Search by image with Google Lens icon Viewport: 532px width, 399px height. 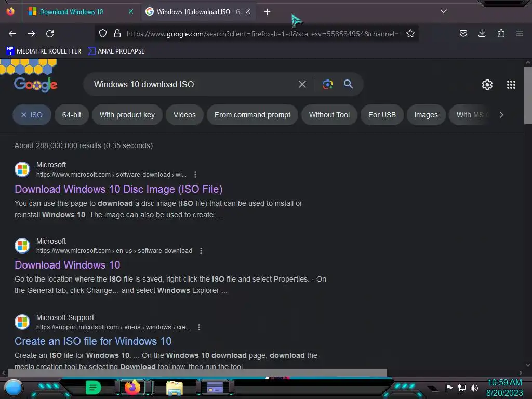coord(327,84)
